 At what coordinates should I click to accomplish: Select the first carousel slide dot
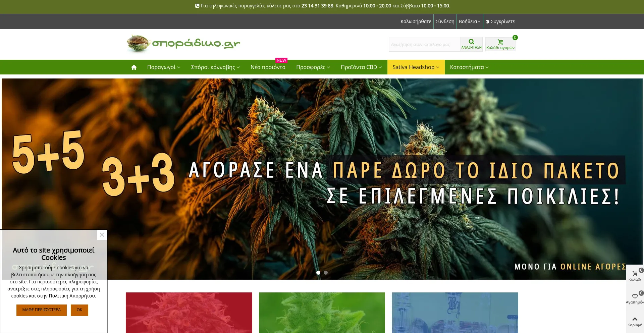point(318,273)
